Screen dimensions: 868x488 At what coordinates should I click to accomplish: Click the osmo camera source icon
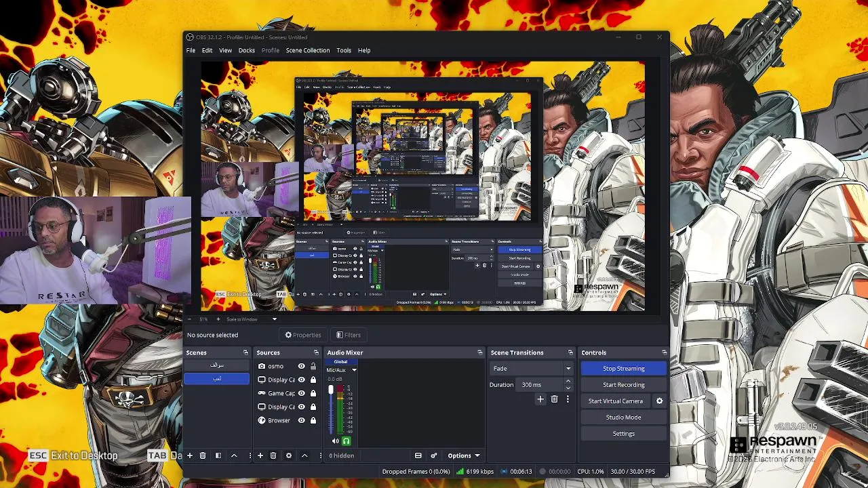[x=262, y=366]
